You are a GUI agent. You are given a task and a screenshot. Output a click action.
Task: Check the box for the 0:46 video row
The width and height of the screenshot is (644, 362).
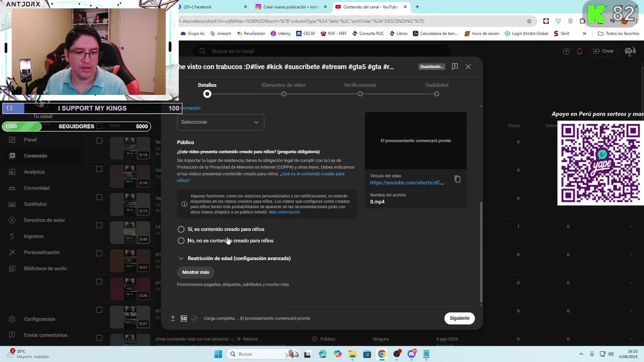point(99,225)
